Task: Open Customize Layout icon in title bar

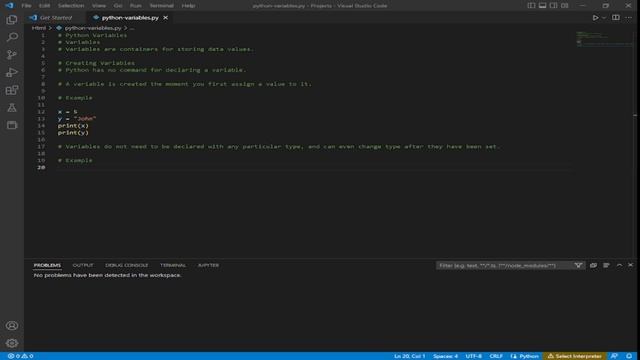Action: (x=564, y=6)
